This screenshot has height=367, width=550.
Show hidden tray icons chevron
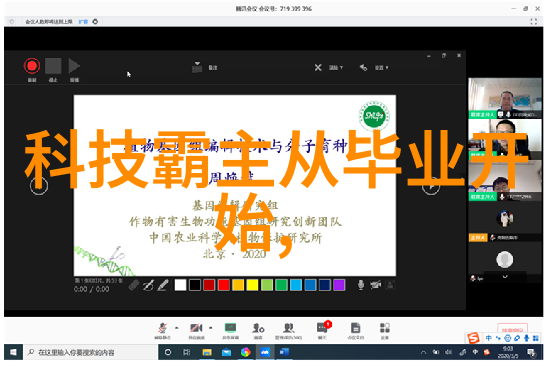423,352
